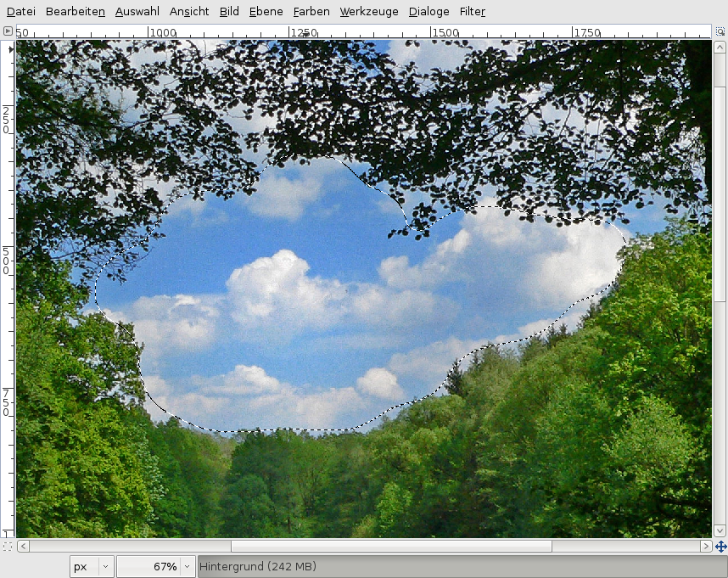The height and width of the screenshot is (578, 728).
Task: Toggle the Quick Mask button at bottom left
Action: pyautogui.click(x=8, y=546)
